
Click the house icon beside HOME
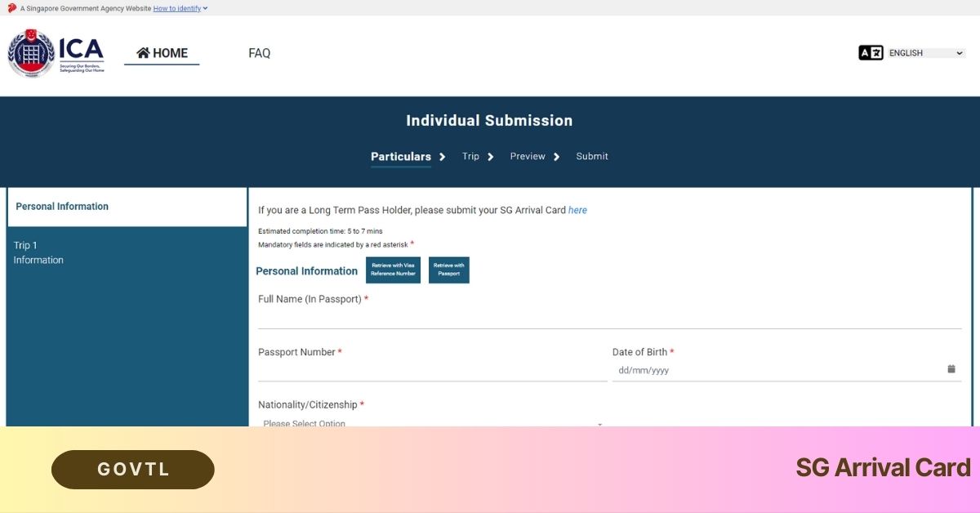point(143,53)
